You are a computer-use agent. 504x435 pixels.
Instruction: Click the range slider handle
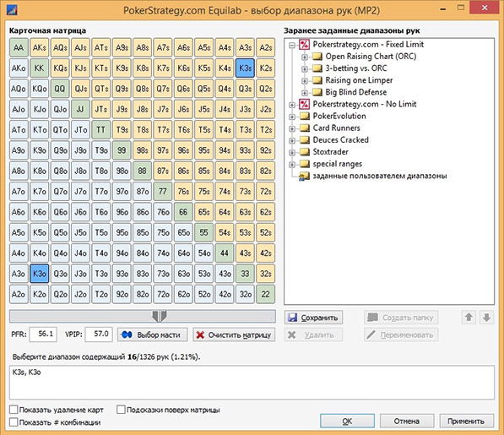(159, 316)
